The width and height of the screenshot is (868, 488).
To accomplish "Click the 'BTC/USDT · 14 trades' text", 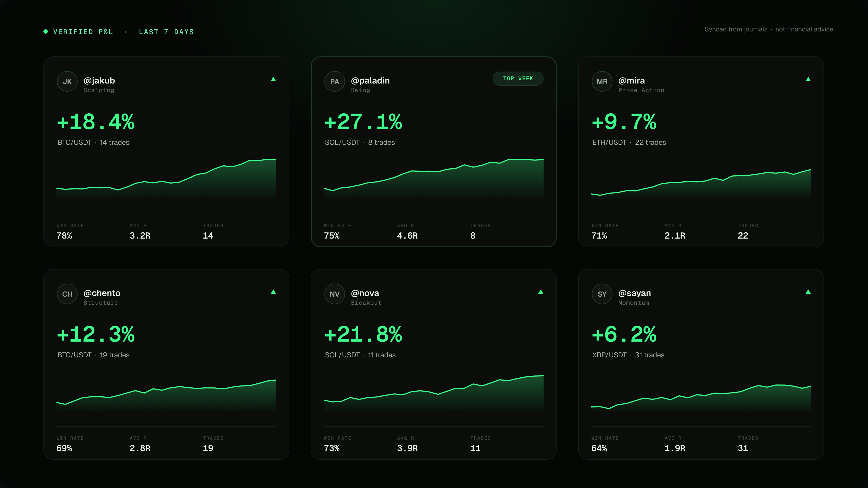I will coord(93,142).
